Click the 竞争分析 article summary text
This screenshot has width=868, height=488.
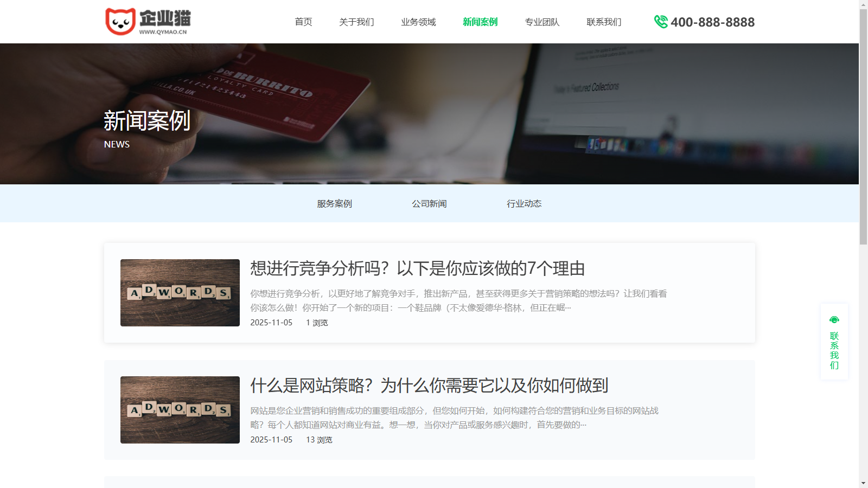[x=458, y=300]
